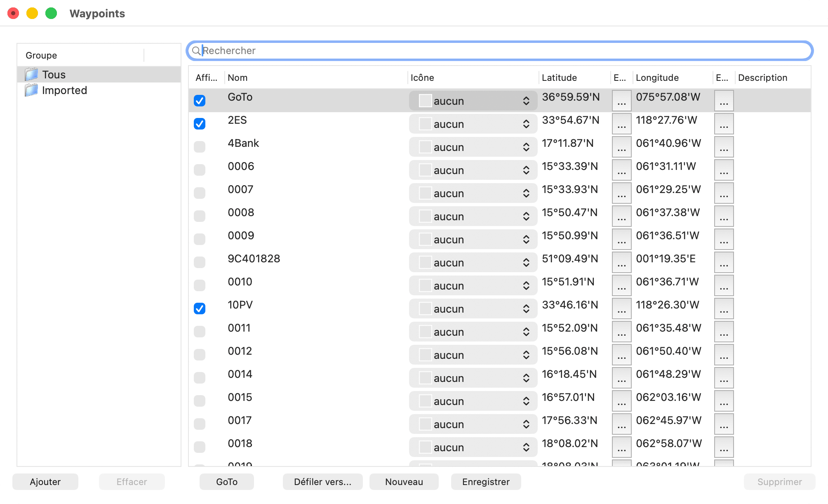Open longitude editor for 2ES waypoint
Screen dimensions: 828x504
click(x=724, y=124)
